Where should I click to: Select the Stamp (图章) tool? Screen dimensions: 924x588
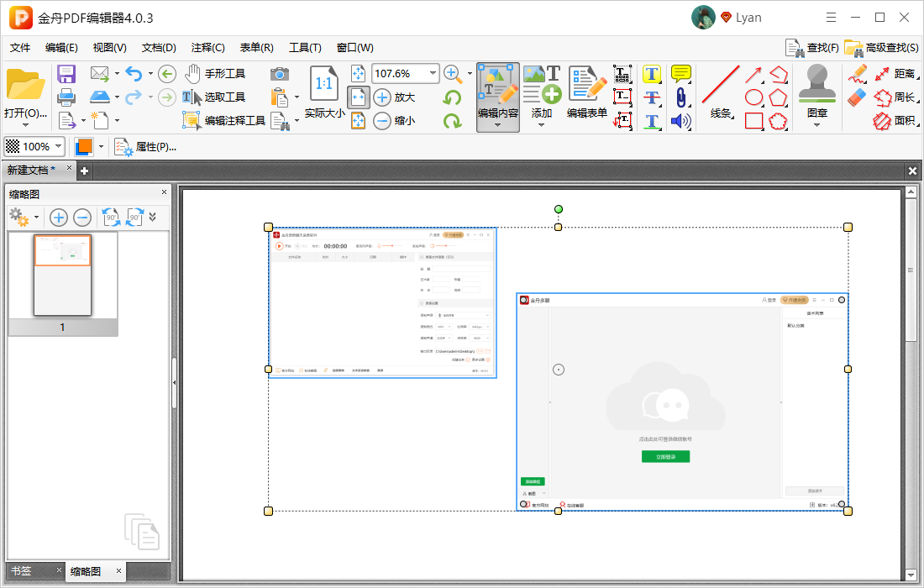(x=816, y=94)
